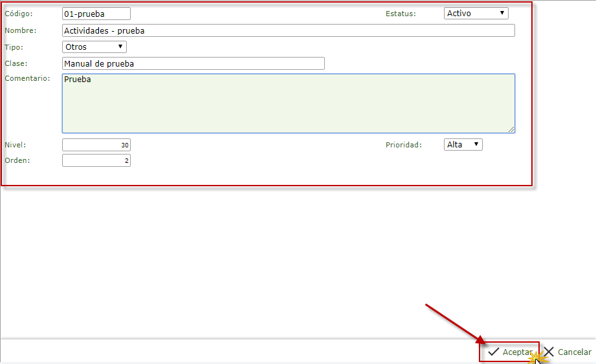Click the Estatus label
This screenshot has height=364, width=596.
[x=401, y=14]
